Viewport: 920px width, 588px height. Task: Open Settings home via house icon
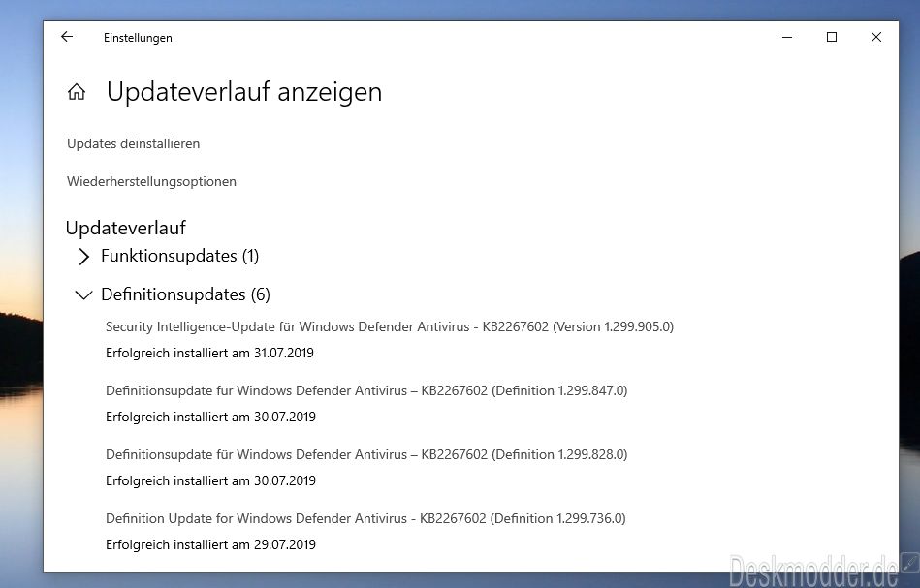click(x=77, y=92)
